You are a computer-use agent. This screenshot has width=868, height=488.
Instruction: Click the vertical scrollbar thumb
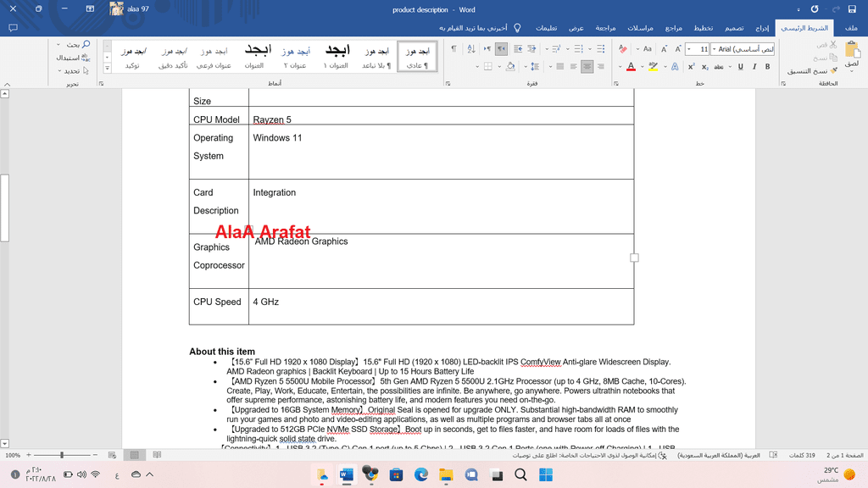(4, 208)
